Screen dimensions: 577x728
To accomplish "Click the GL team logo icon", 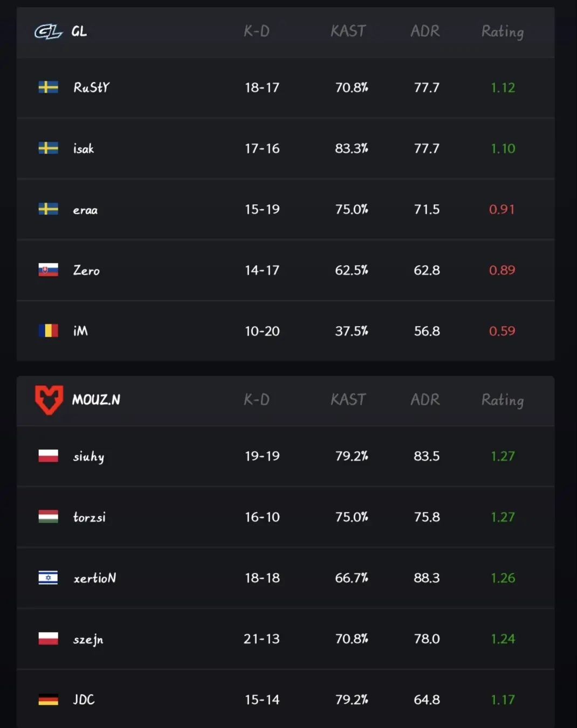I will 48,32.
